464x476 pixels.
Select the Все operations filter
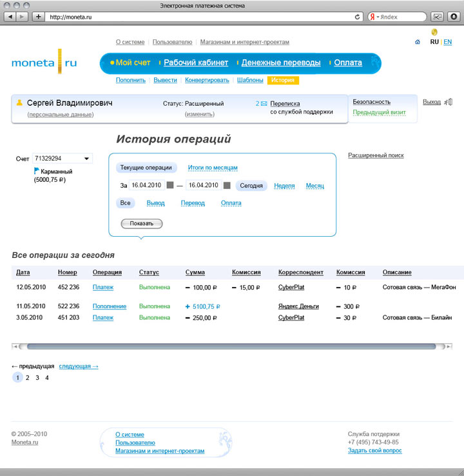tap(125, 203)
